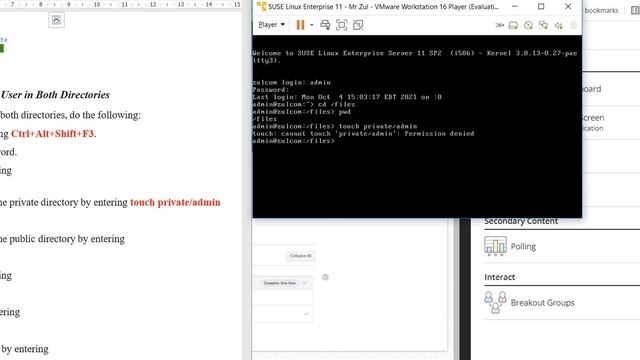
Task: Enter VMware full screen mode icon
Action: 342,25
